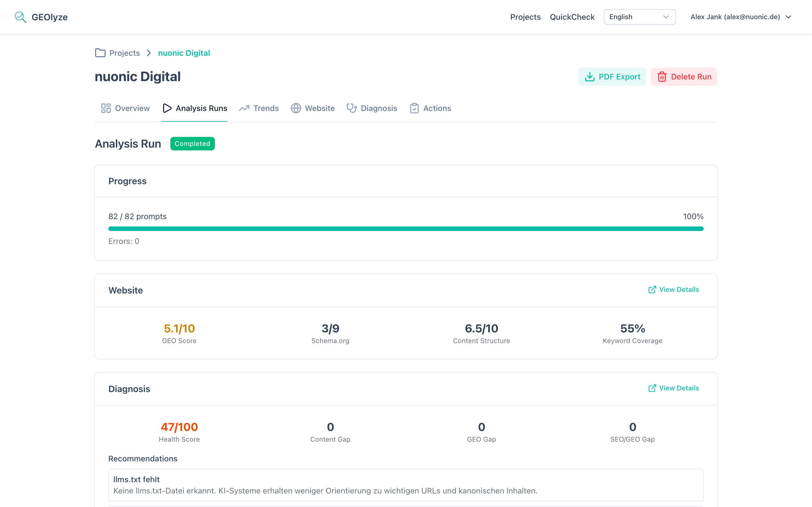Open the QuickCheck menu item
812x507 pixels.
[572, 17]
